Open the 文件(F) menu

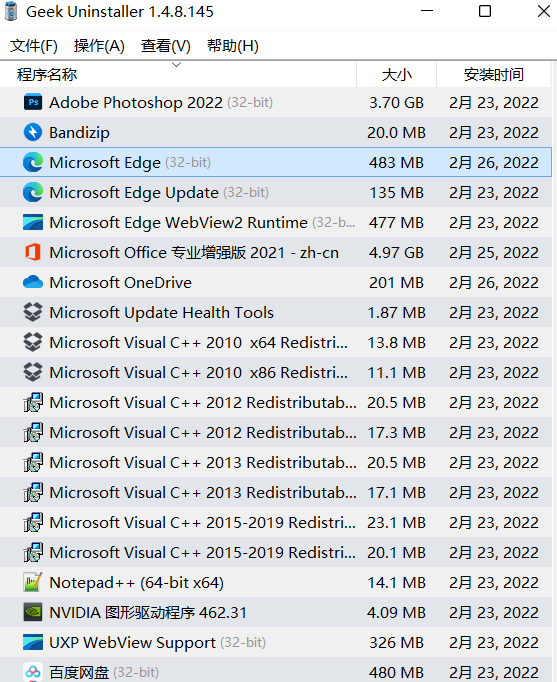[x=33, y=46]
